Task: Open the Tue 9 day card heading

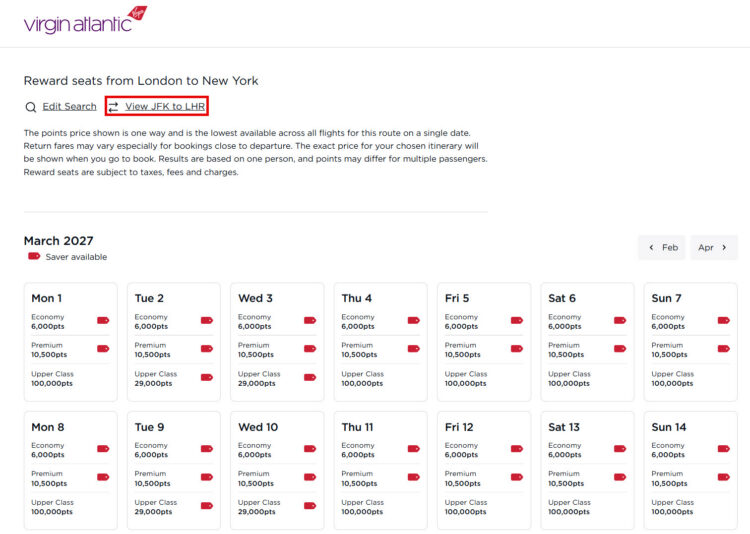Action: click(x=149, y=427)
